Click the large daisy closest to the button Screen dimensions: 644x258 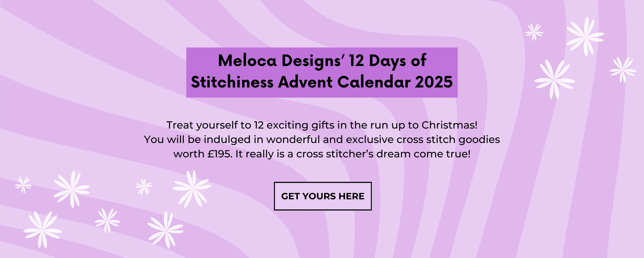[192, 189]
